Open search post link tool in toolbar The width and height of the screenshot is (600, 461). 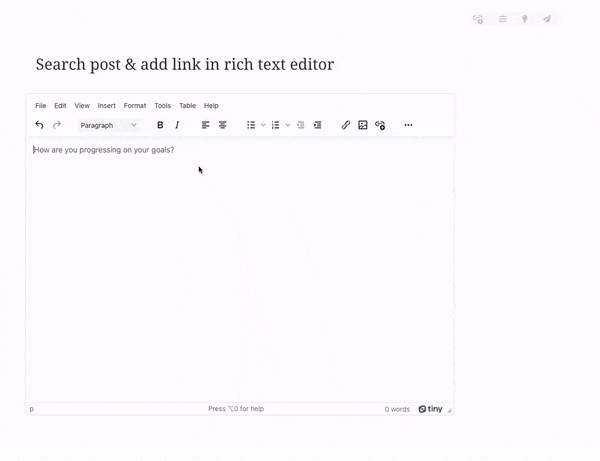pos(380,125)
